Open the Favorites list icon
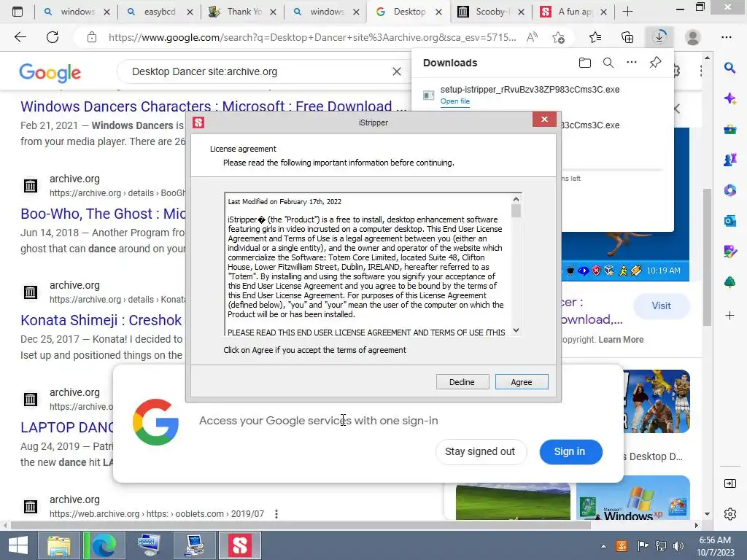Image resolution: width=747 pixels, height=560 pixels. (x=595, y=37)
